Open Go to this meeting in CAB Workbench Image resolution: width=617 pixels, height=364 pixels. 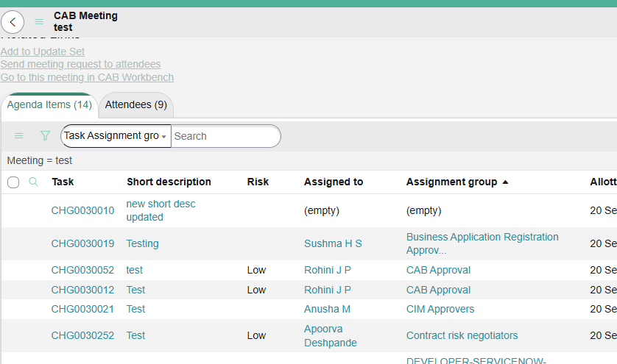87,77
